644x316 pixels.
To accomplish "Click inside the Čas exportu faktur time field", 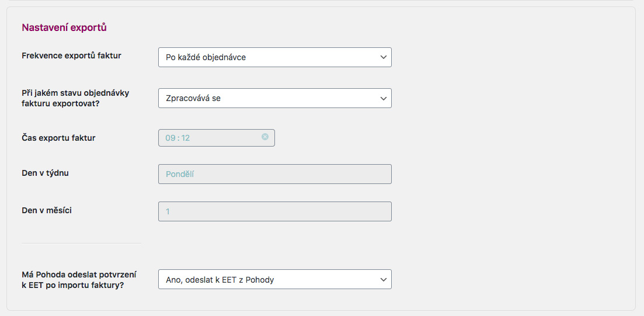I will (x=217, y=138).
